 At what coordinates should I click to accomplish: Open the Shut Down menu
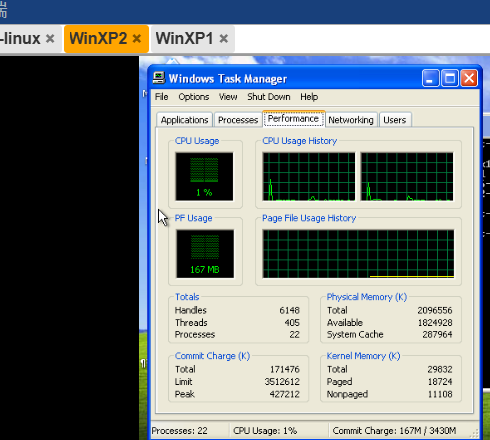point(269,97)
